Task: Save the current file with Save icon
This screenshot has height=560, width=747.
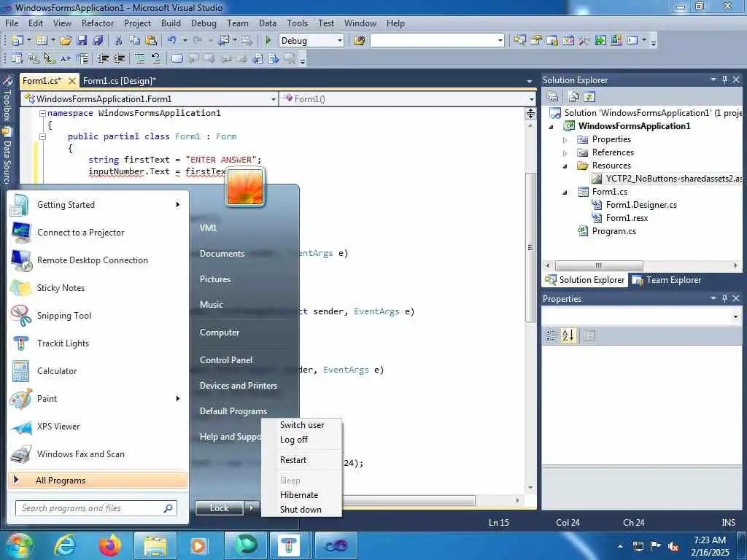Action: [82, 41]
